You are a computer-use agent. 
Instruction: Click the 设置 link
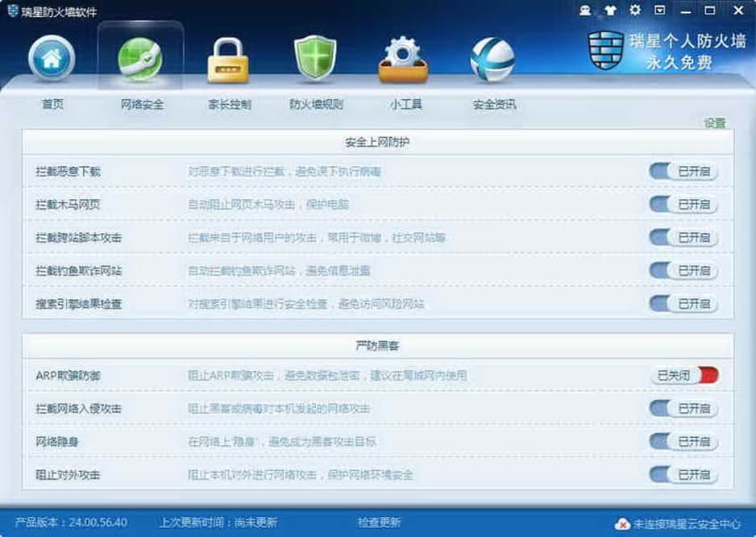(x=715, y=123)
